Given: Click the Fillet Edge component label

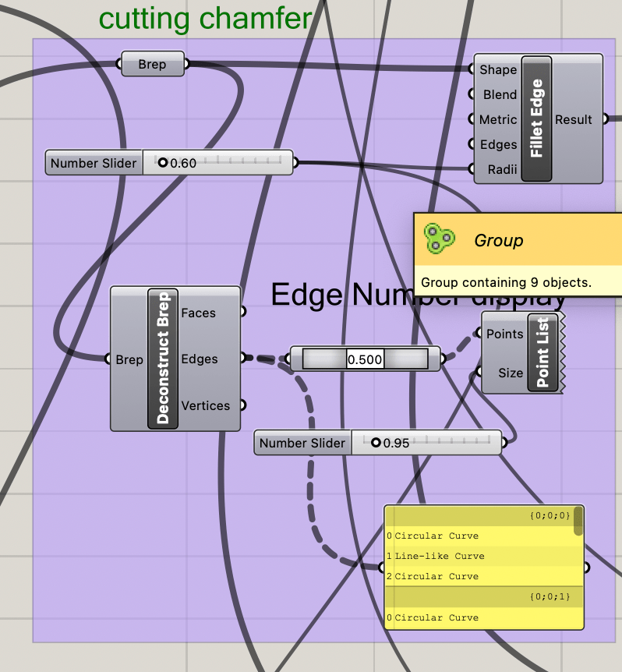Looking at the screenshot, I should point(536,118).
